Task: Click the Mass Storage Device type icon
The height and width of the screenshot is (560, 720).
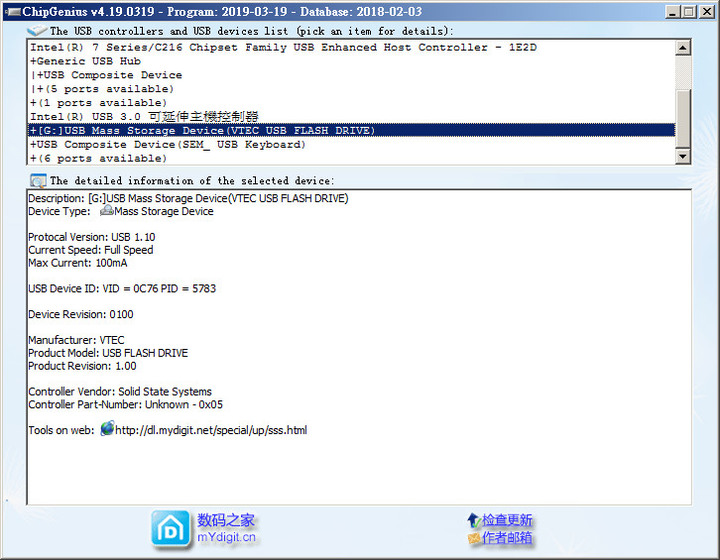Action: 107,211
